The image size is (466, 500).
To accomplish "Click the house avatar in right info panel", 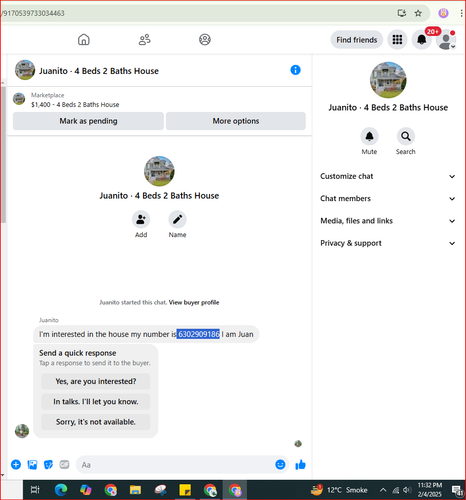I will click(388, 80).
